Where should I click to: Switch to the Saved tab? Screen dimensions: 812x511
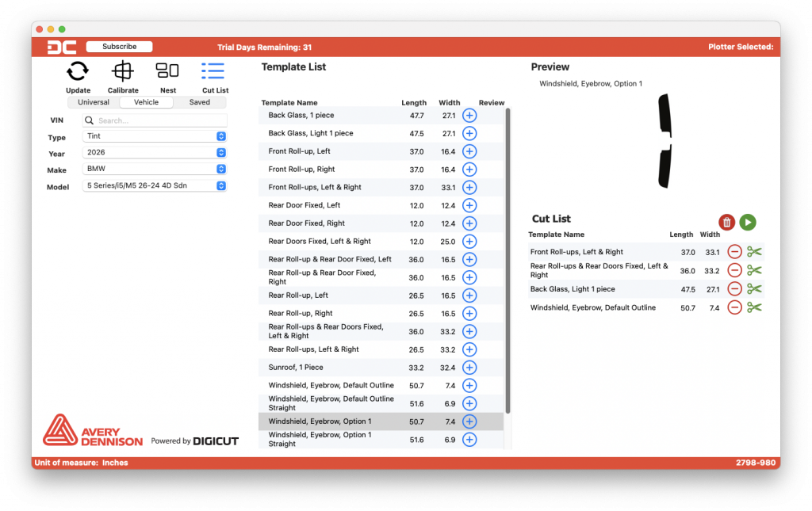pyautogui.click(x=199, y=101)
